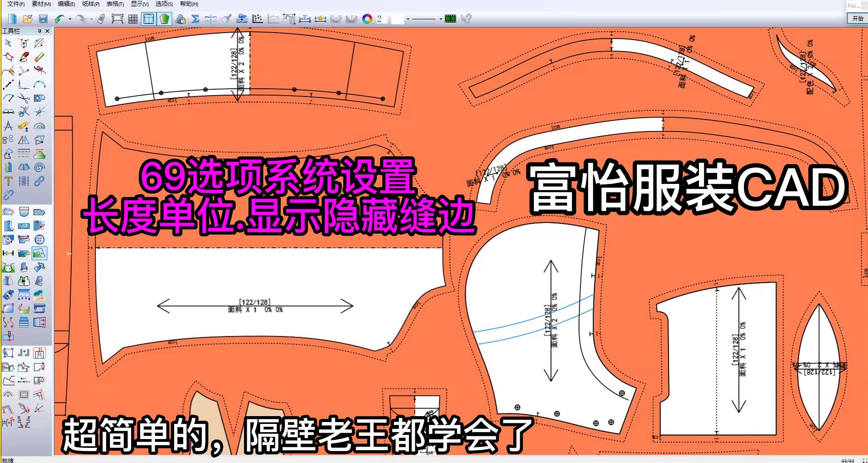
Task: Click the grey Redo arrow
Action: click(81, 19)
